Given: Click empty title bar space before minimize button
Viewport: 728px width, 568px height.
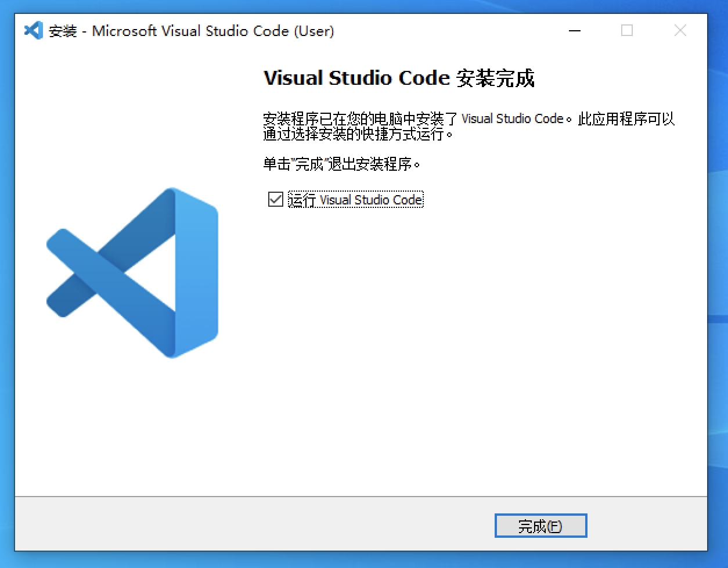Looking at the screenshot, I should click(447, 30).
